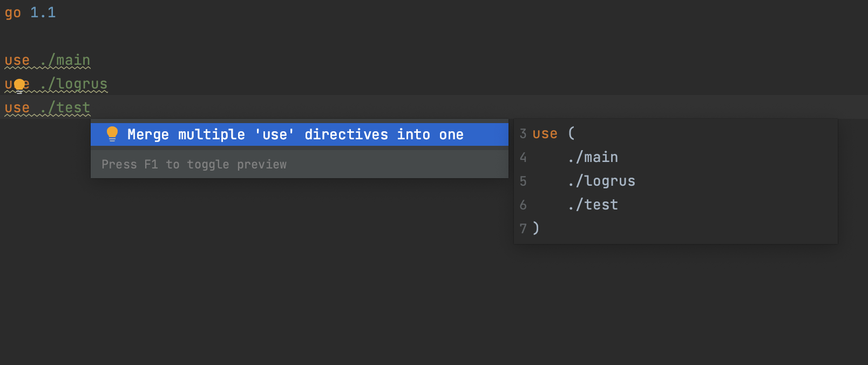868x365 pixels.
Task: Click the opening parenthesis in the preview
Action: pyautogui.click(x=572, y=133)
